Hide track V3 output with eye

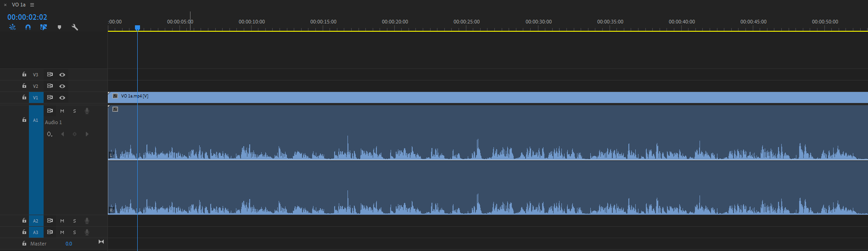click(62, 74)
